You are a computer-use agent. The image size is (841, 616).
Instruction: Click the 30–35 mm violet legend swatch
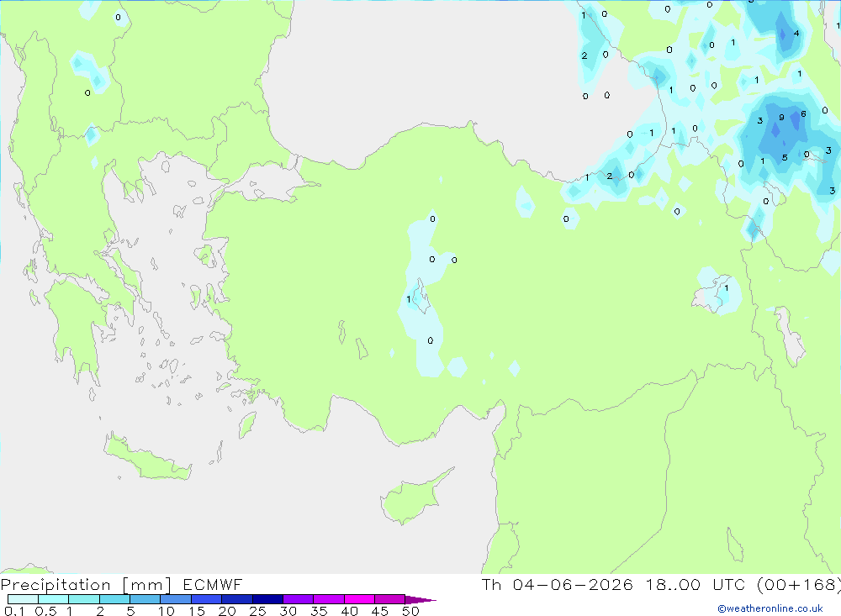point(299,599)
